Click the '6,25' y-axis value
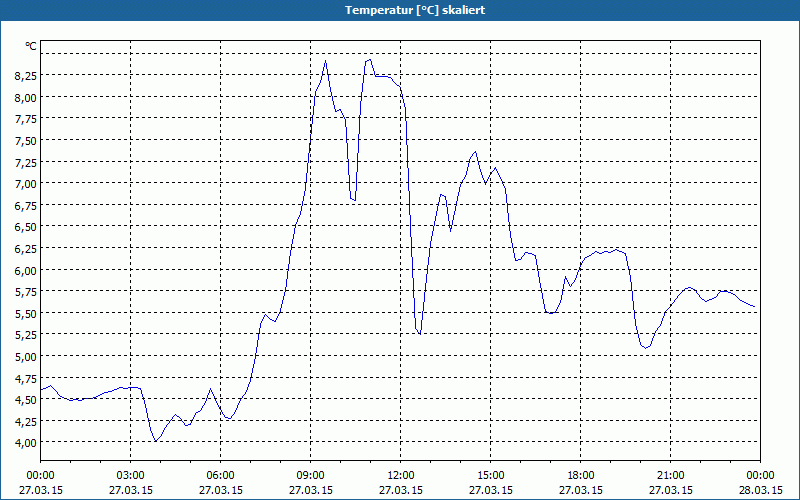Viewport: 800px width, 500px height. point(26,249)
